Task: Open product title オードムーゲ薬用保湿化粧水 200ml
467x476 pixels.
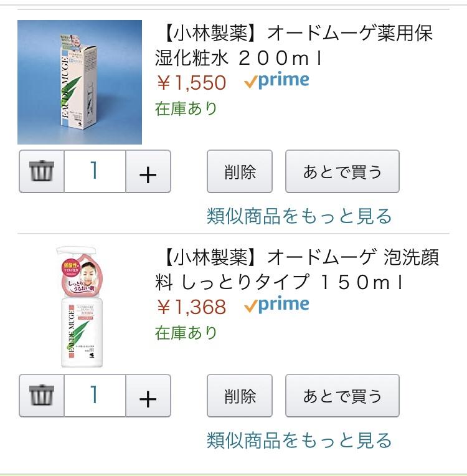Action: coord(294,45)
